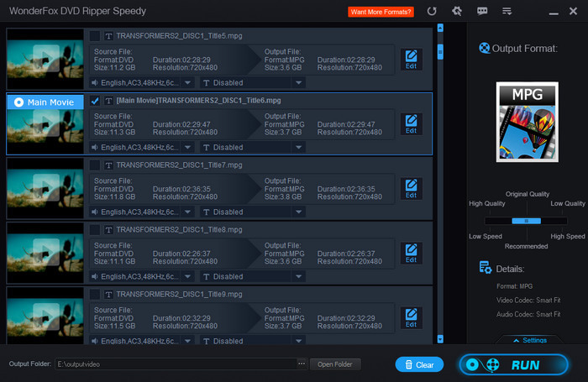The height and width of the screenshot is (382, 588).
Task: Click the Clear button
Action: click(x=419, y=364)
